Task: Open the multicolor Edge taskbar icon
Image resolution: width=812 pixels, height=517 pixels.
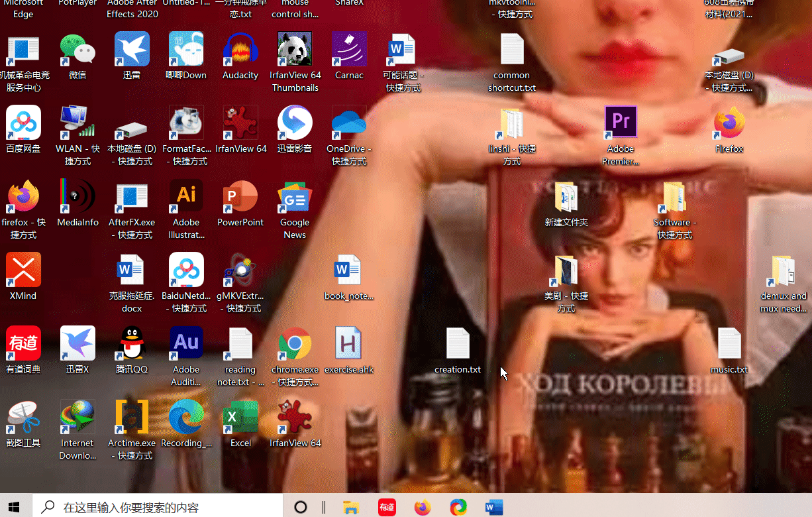Action: click(458, 508)
